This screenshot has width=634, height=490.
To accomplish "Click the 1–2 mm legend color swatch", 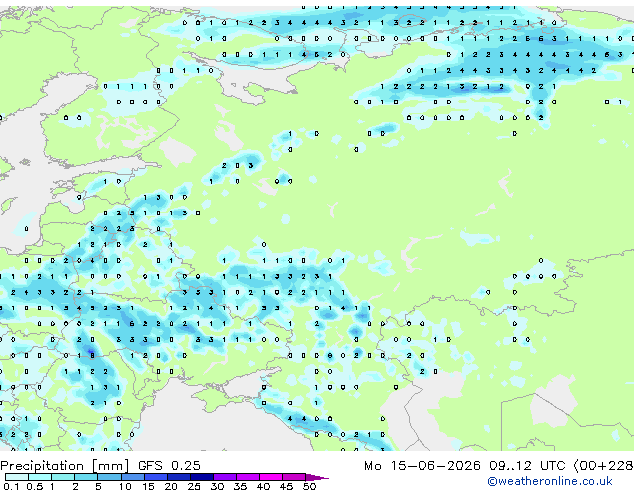I will click(63, 477).
